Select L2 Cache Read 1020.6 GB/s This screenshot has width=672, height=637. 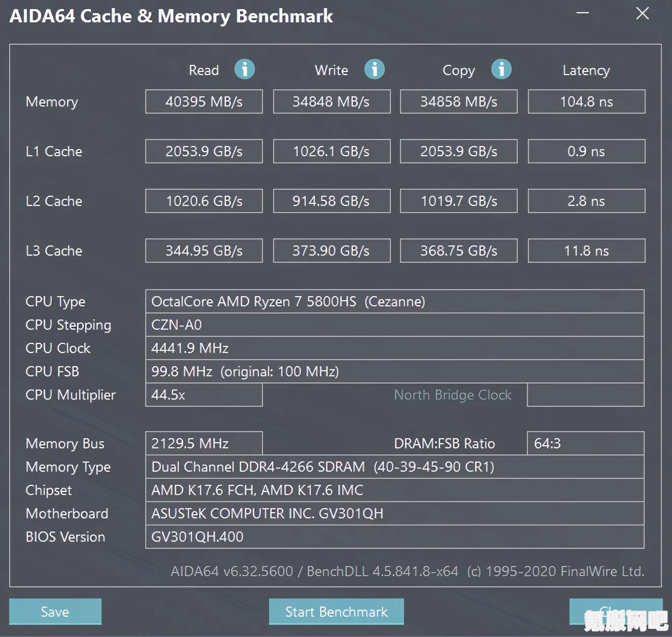[x=204, y=201]
